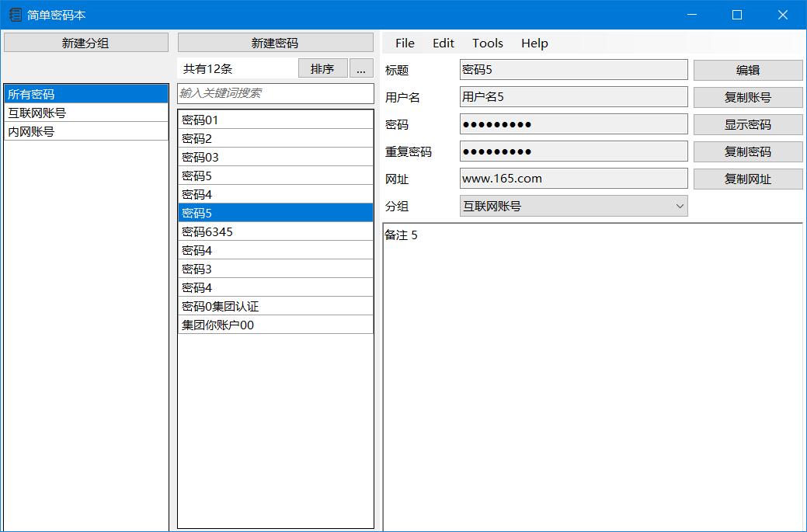Image resolution: width=807 pixels, height=532 pixels.
Task: Click 复制账号 to copy username
Action: click(x=747, y=97)
